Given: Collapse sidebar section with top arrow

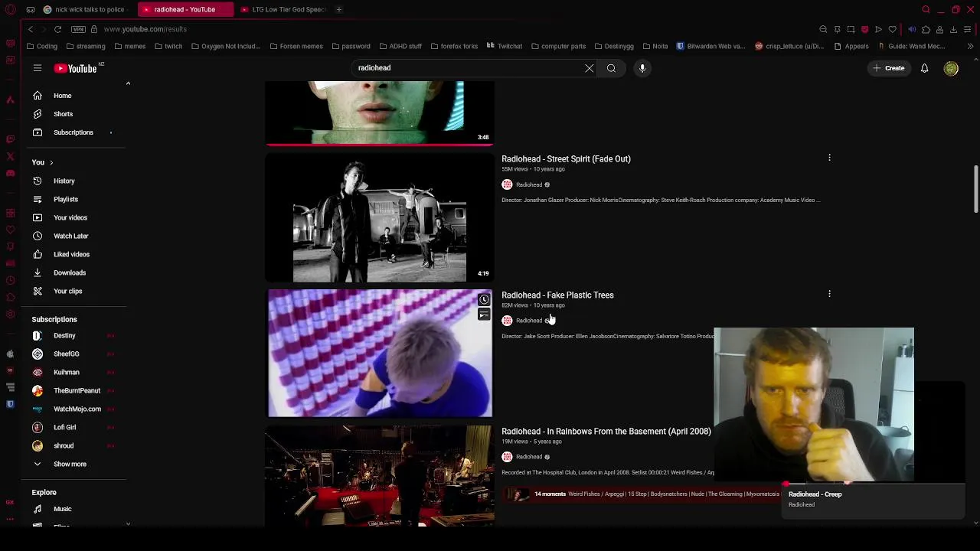Looking at the screenshot, I should point(128,83).
